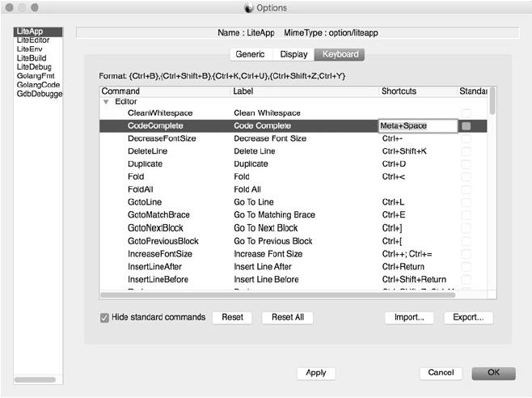This screenshot has width=532, height=398.
Task: Select the DeleteLine command
Action: coord(148,151)
